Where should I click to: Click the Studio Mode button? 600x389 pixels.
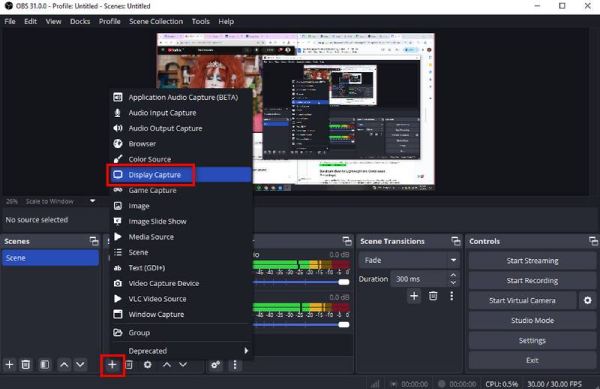click(532, 320)
